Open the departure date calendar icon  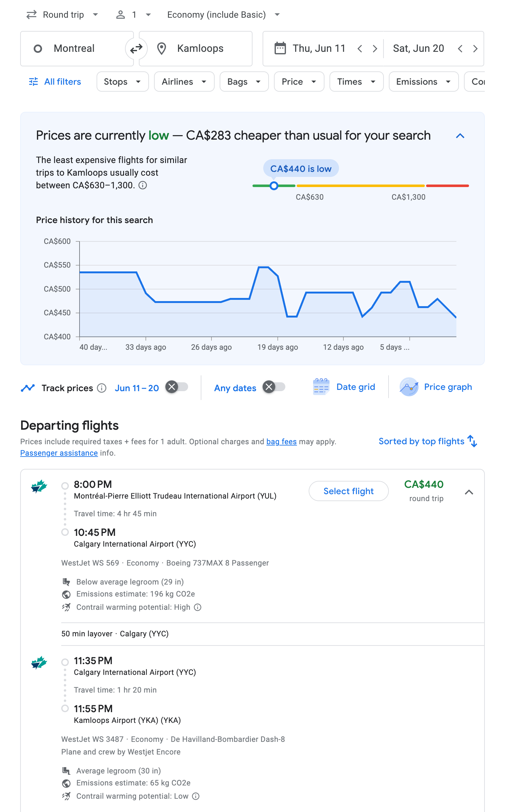tap(281, 48)
